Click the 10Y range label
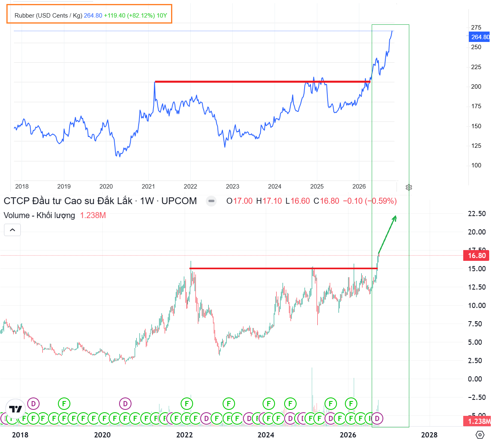 162,16
